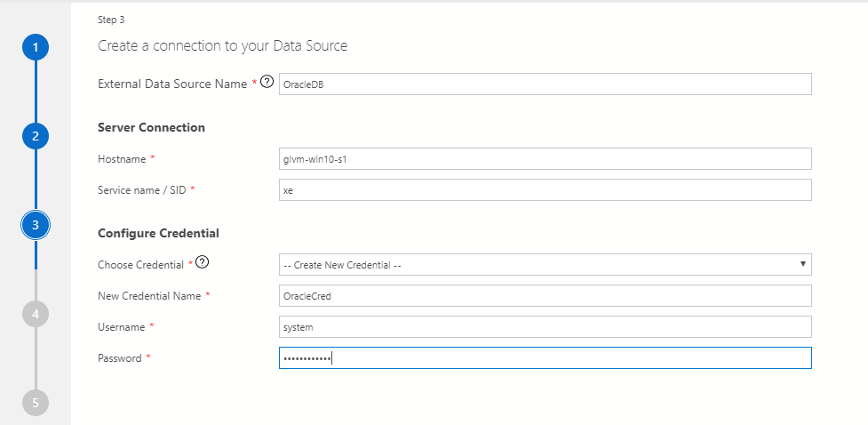
Task: Click the Service name / SID label
Action: pos(141,190)
